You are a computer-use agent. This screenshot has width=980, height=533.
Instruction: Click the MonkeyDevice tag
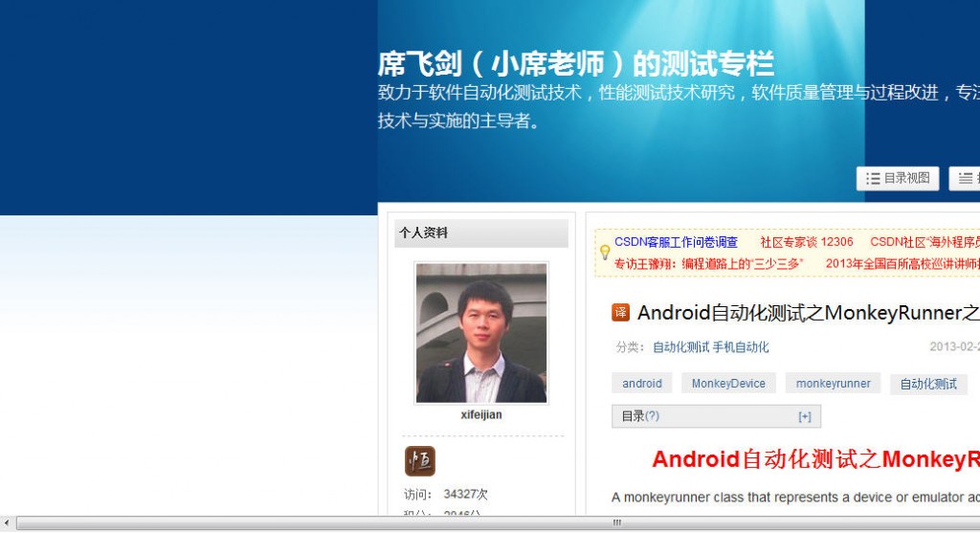728,384
